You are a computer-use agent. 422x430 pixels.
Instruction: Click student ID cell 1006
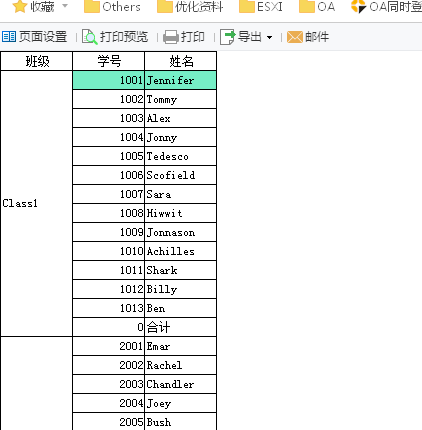pos(109,175)
